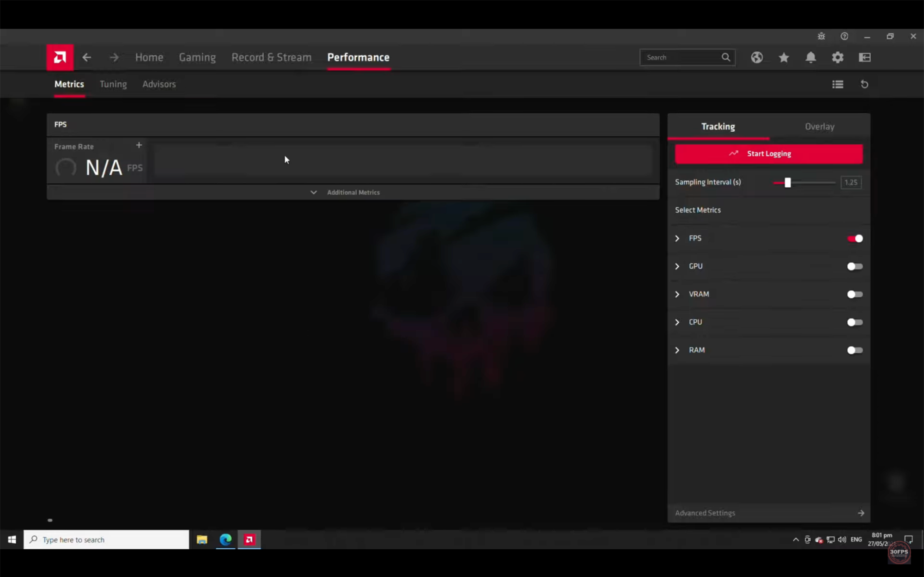Click Windows 'Type here to search' box
924x577 pixels.
pyautogui.click(x=106, y=540)
